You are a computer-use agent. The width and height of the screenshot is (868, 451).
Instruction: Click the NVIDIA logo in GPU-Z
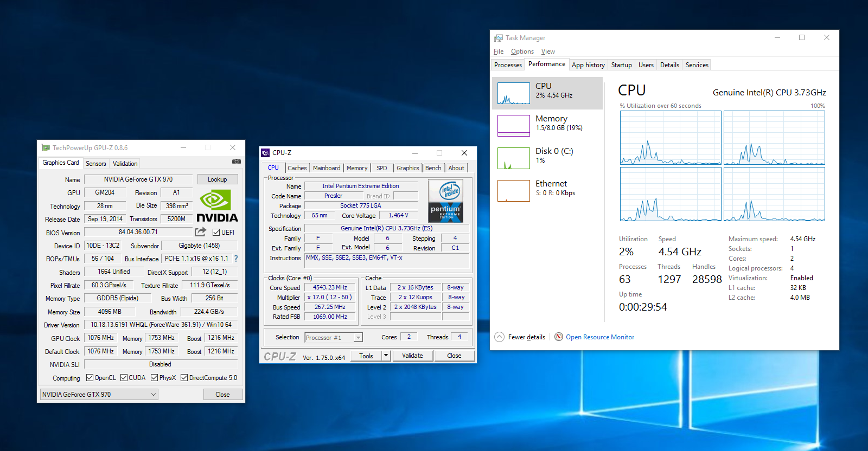[x=217, y=206]
